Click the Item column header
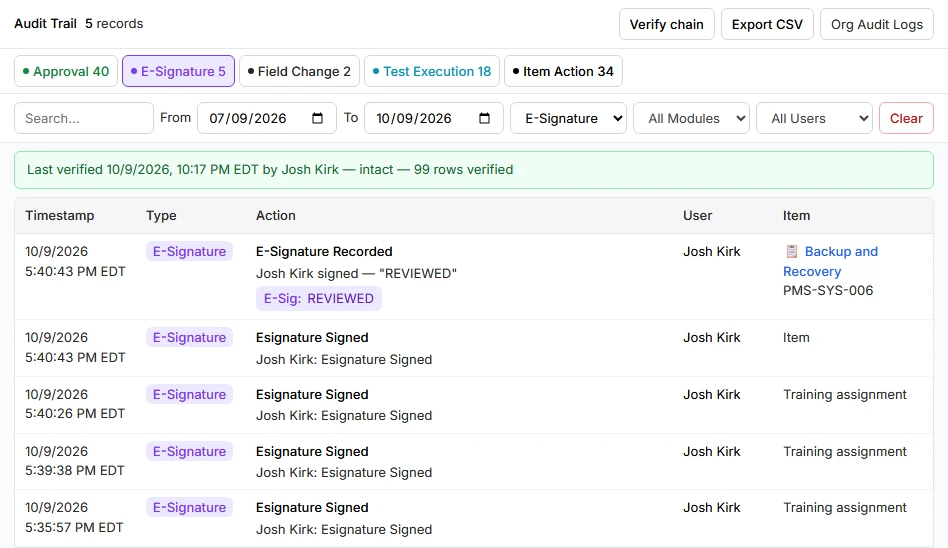This screenshot has height=548, width=948. 796,215
